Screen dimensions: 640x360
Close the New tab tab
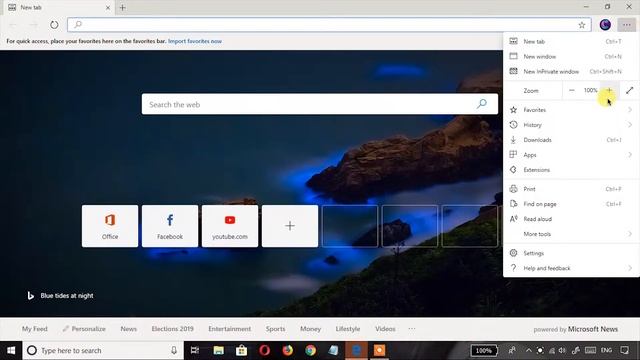(108, 7)
